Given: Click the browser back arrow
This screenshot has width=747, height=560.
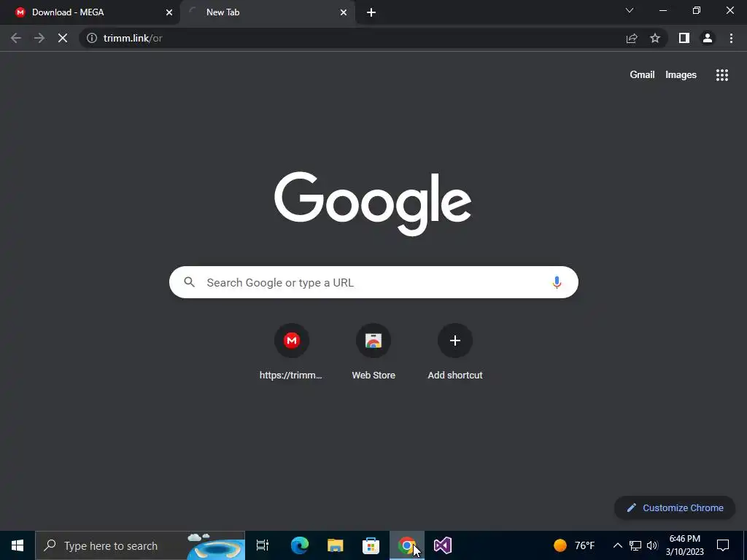Looking at the screenshot, I should pos(16,38).
